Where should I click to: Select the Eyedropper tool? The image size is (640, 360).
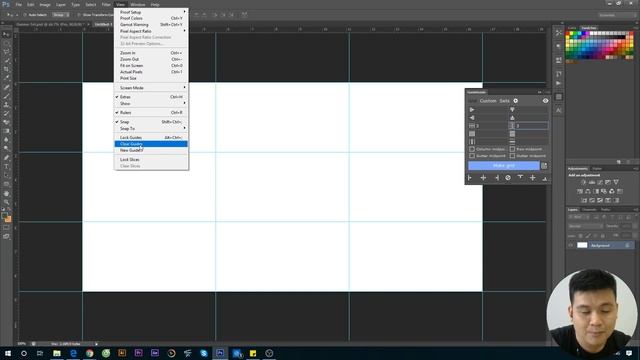point(6,77)
